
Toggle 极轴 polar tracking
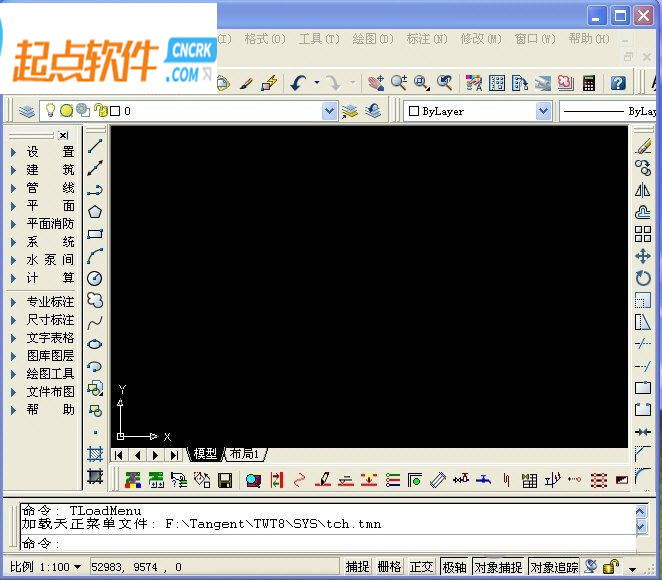455,567
